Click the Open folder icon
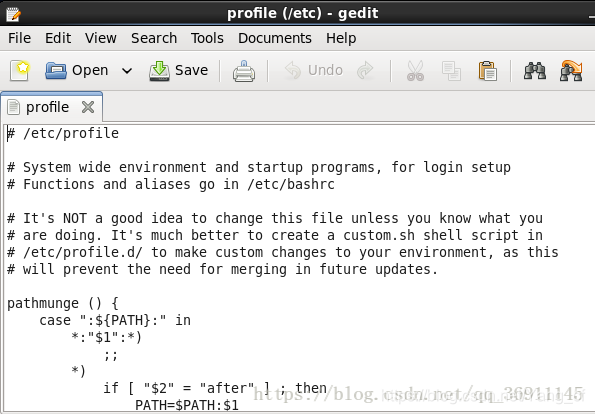This screenshot has width=595, height=414. (56, 71)
